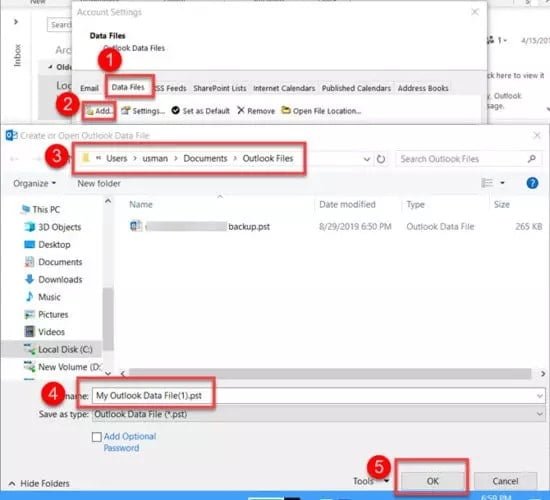Expand the address bar history dropdown
550x500 pixels.
pyautogui.click(x=367, y=159)
